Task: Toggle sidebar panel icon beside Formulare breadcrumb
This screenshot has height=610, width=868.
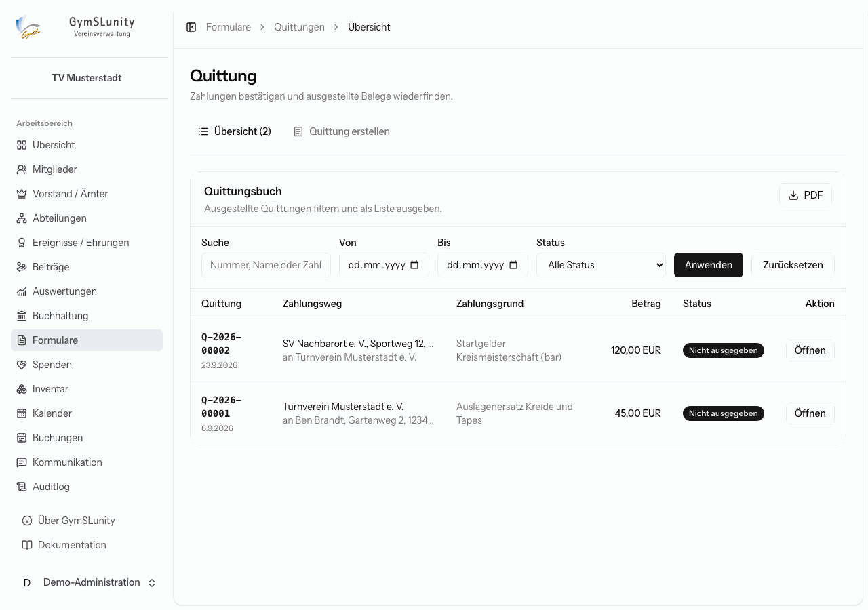Action: tap(191, 27)
